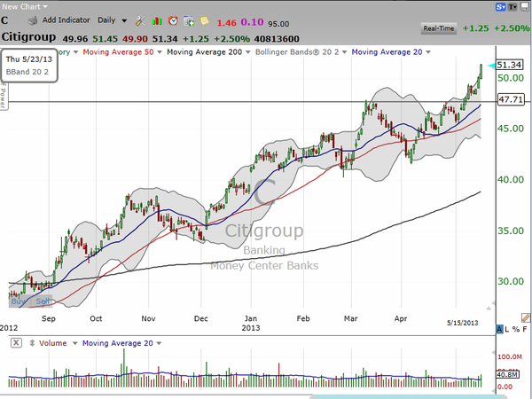Click the horizontal scrollbar at the bottom
The width and height of the screenshot is (532, 399).
[x=409, y=396]
